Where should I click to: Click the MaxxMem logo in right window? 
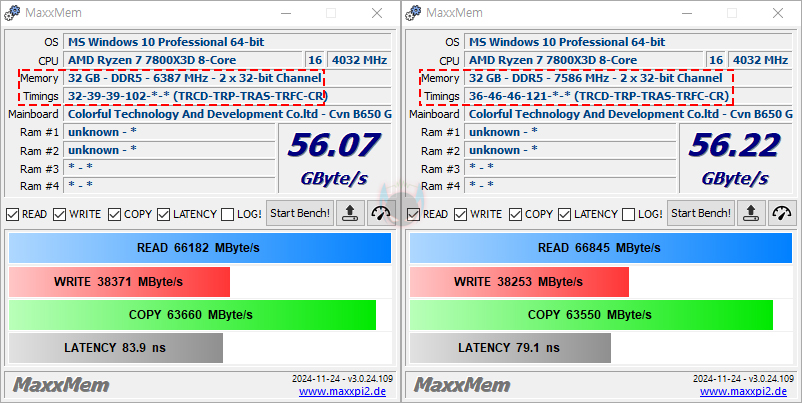pyautogui.click(x=462, y=385)
